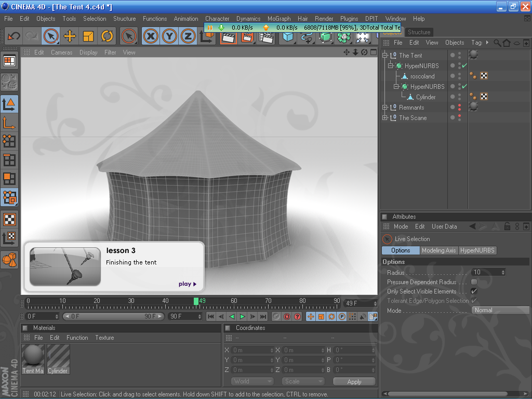Select the roscoland object in tree
This screenshot has width=532, height=399.
pyautogui.click(x=422, y=76)
